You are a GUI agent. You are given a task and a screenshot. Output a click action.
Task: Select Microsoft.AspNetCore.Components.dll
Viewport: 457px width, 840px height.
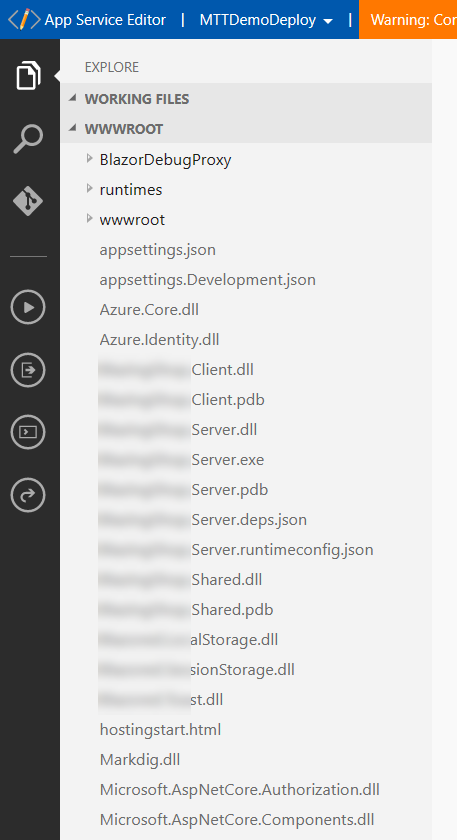(x=237, y=820)
